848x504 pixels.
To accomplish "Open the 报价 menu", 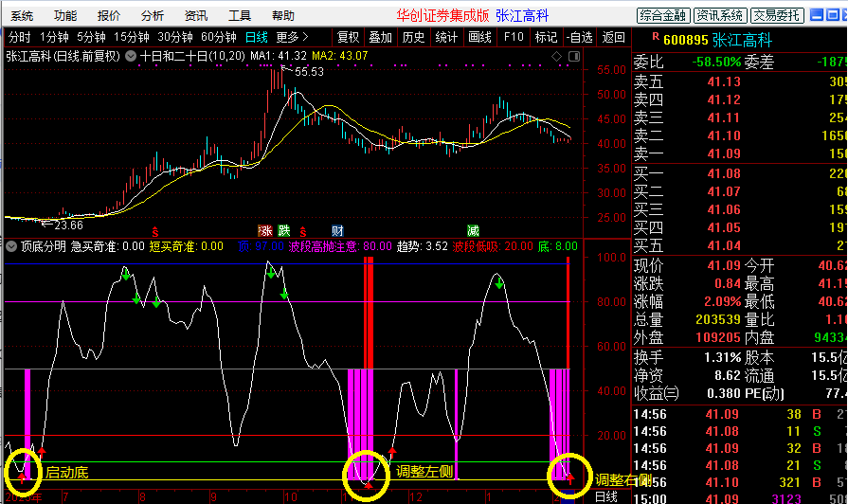I will (109, 16).
